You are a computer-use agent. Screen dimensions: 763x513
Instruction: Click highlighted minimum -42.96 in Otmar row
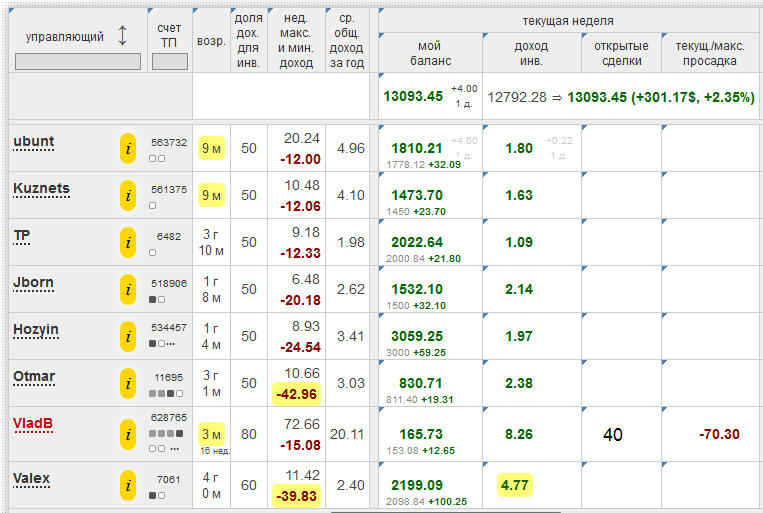(296, 394)
